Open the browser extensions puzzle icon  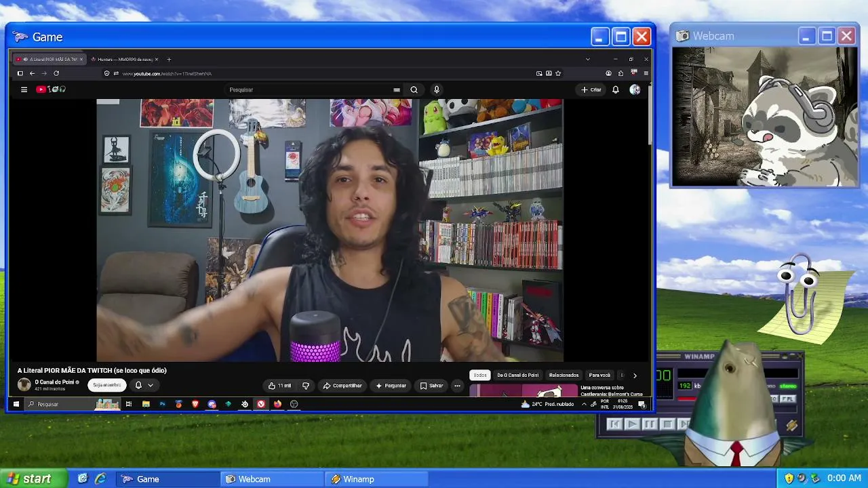click(620, 73)
